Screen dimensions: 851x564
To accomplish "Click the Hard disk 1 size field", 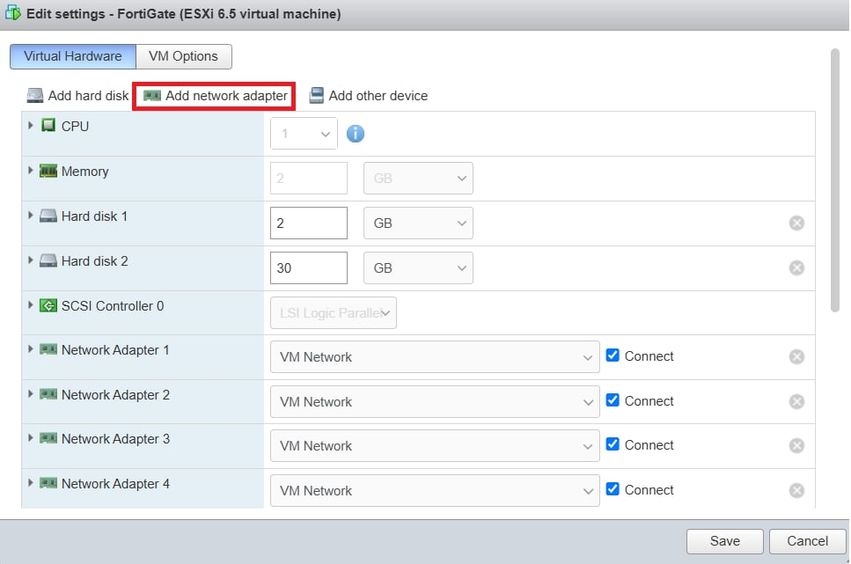I will pyautogui.click(x=308, y=223).
